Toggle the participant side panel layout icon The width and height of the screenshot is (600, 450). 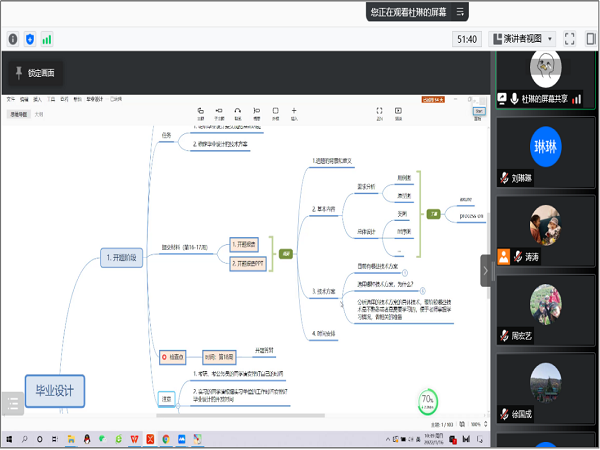tap(590, 39)
